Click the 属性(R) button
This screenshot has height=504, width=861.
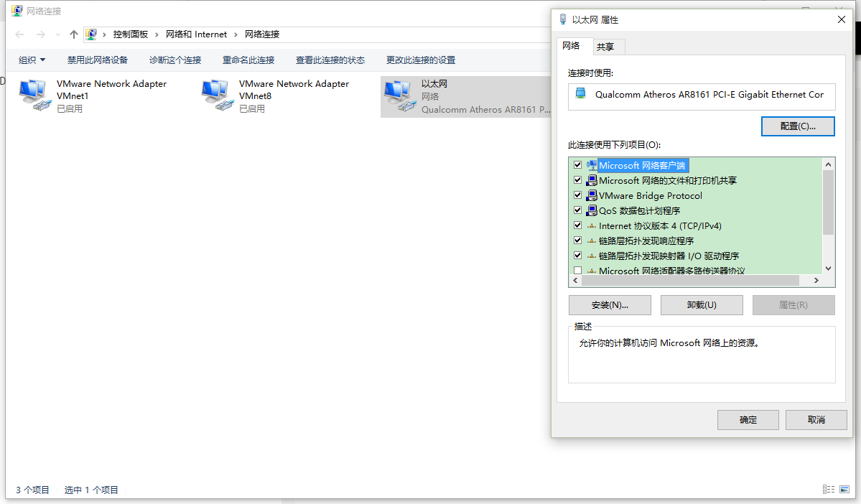click(793, 305)
